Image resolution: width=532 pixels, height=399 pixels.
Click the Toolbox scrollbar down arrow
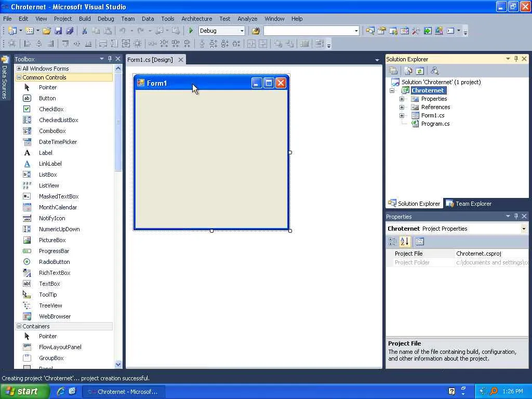[118, 364]
